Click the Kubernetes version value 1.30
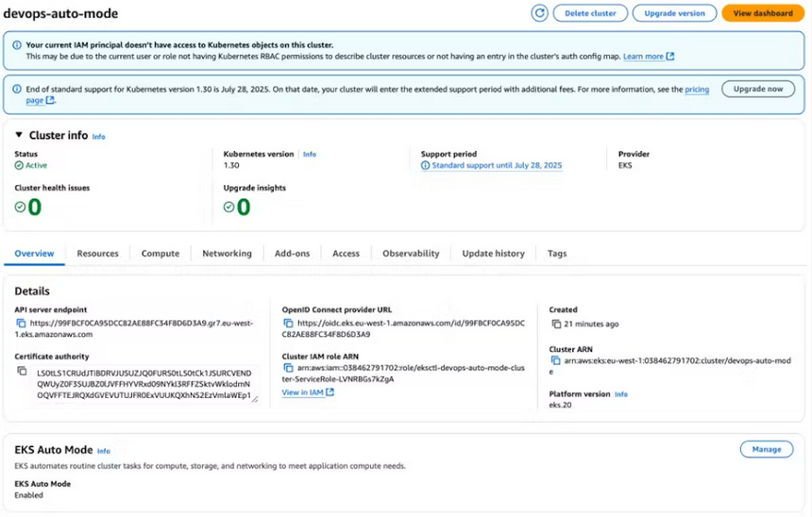This screenshot has width=812, height=517. pos(231,165)
